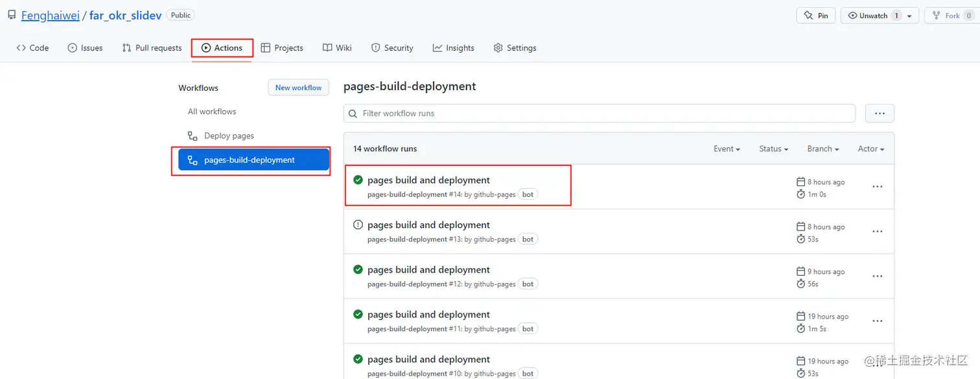View the Insights tab
The image size is (980, 379).
tap(454, 48)
